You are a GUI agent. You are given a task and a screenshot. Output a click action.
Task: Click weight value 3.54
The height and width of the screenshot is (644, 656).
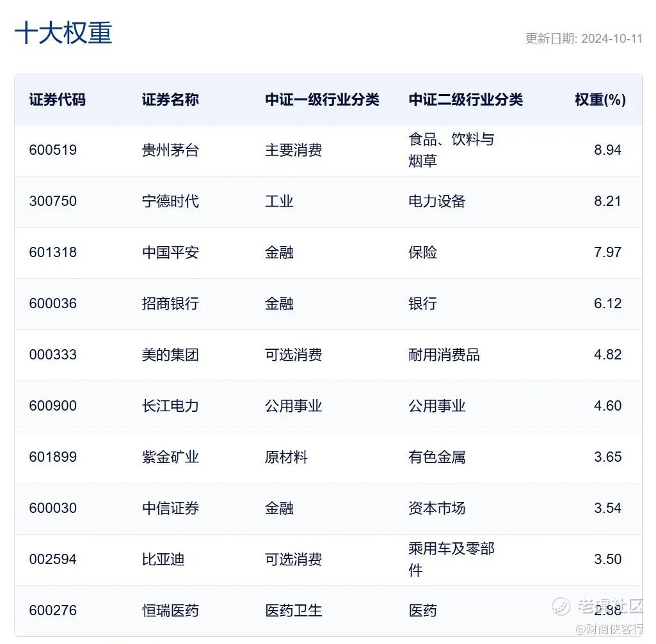point(608,508)
